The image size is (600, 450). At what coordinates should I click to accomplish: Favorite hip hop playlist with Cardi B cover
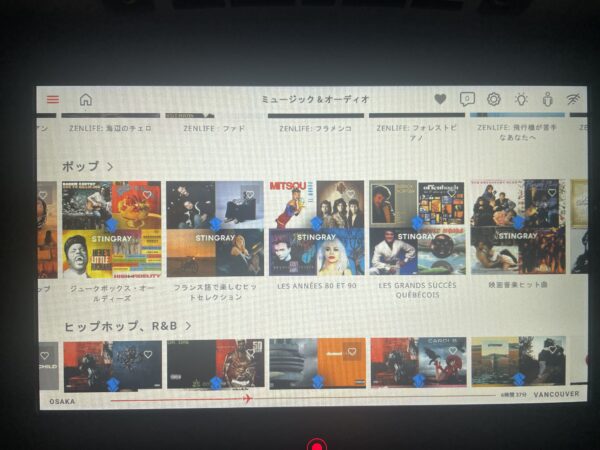(453, 351)
